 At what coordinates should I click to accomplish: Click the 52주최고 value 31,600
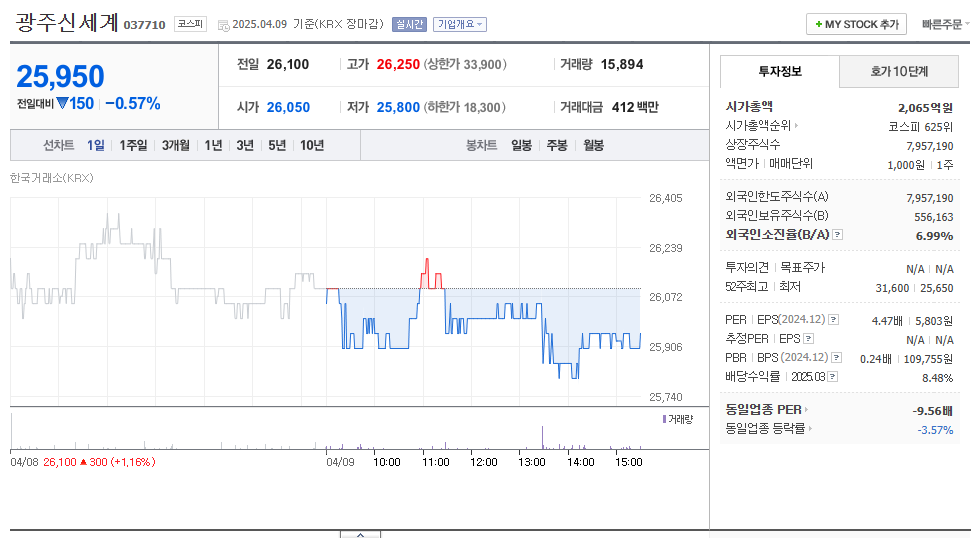tap(892, 288)
